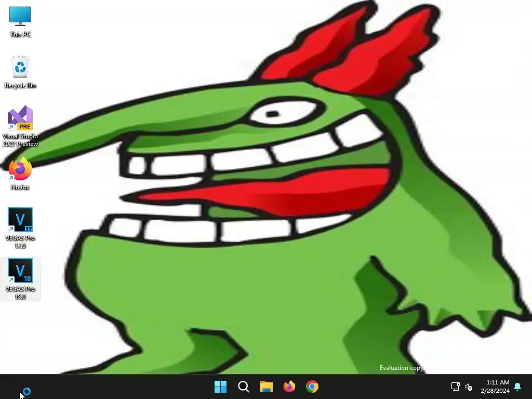Select the Firefox desktop shortcut
Image resolution: width=532 pixels, height=399 pixels.
click(20, 174)
